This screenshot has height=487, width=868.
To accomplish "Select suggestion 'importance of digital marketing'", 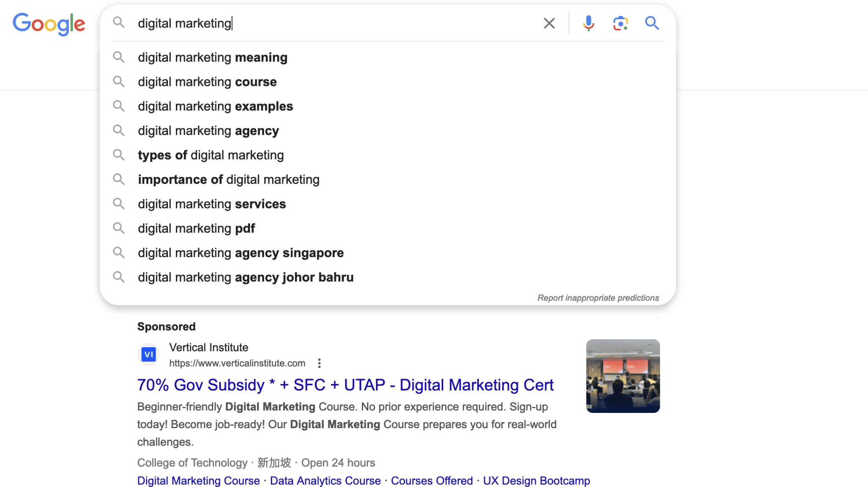I will [228, 179].
